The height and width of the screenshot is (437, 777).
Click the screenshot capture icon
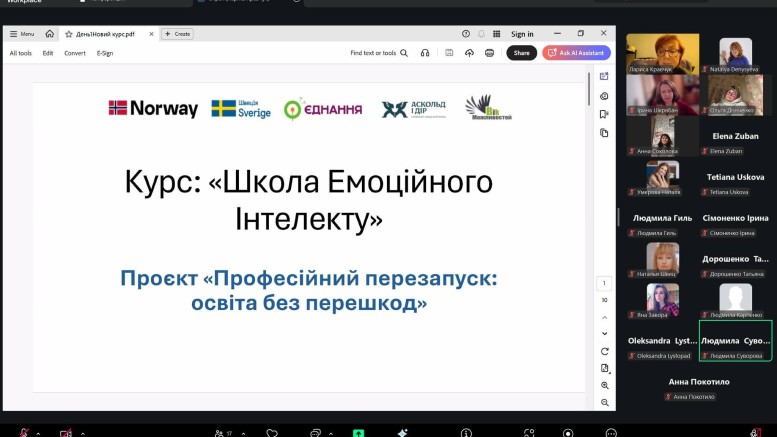(x=529, y=433)
